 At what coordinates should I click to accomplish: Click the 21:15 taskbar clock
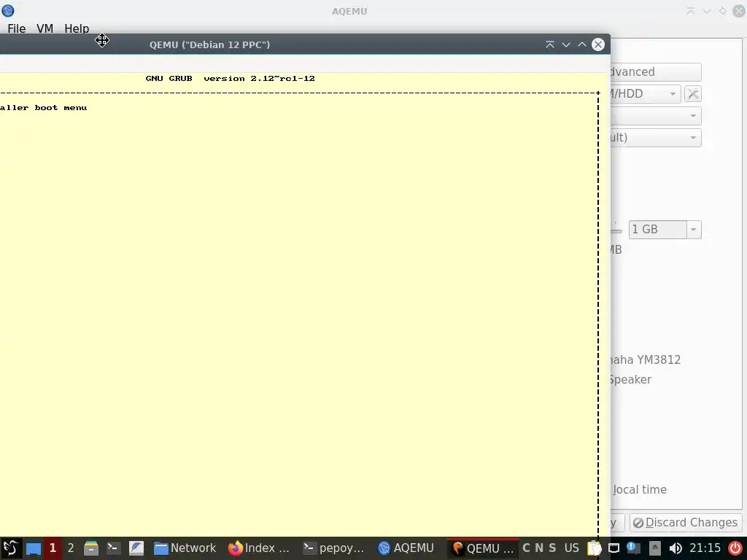tap(705, 548)
